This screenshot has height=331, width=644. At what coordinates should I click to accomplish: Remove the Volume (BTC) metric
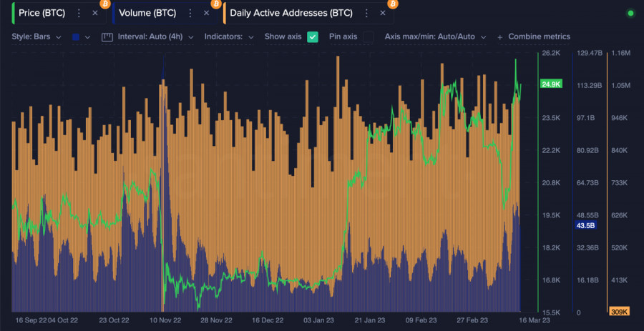point(206,14)
